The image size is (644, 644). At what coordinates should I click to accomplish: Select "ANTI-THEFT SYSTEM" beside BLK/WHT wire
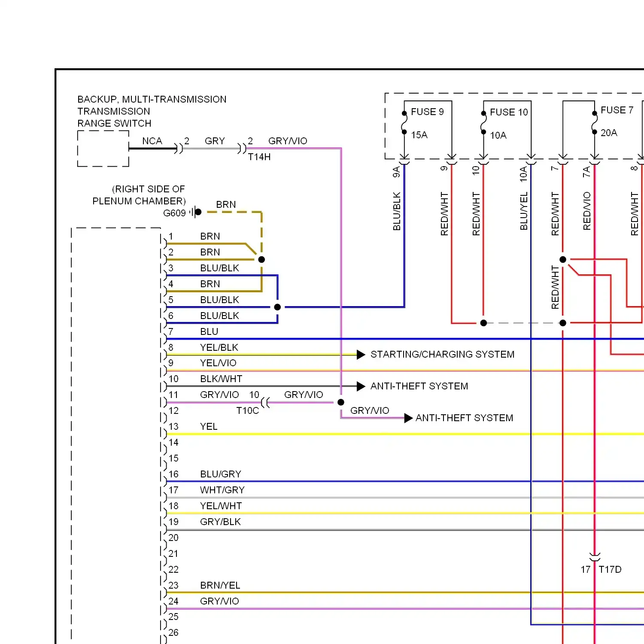tap(419, 386)
